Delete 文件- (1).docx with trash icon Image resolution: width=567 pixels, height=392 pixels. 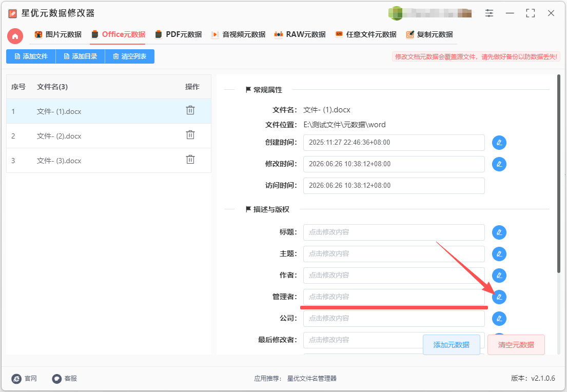pos(190,110)
